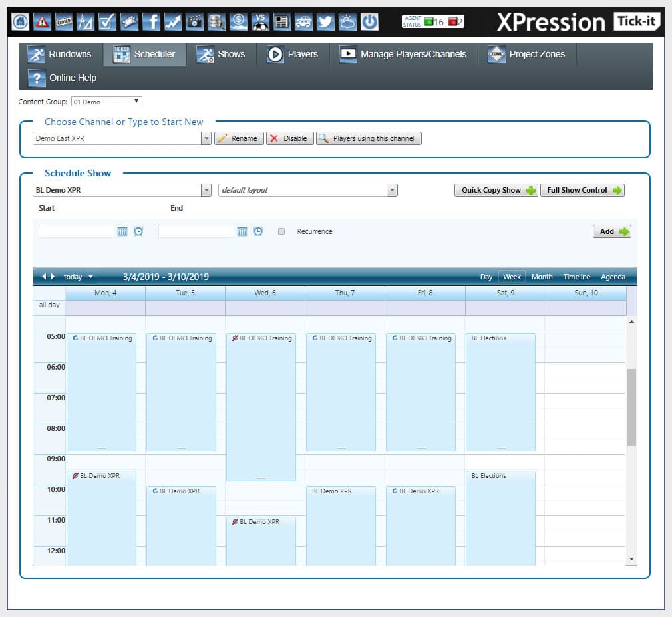Image resolution: width=672 pixels, height=617 pixels.
Task: Open the Rundowns menu
Action: [60, 54]
